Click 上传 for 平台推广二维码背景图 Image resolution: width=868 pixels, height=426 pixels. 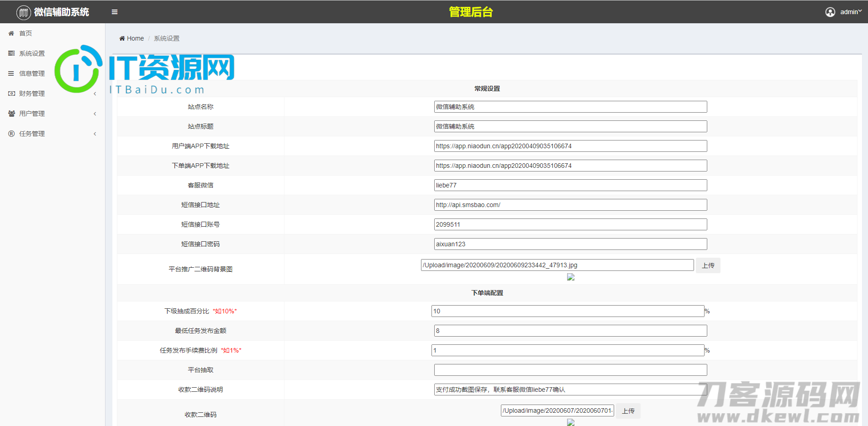tap(708, 265)
